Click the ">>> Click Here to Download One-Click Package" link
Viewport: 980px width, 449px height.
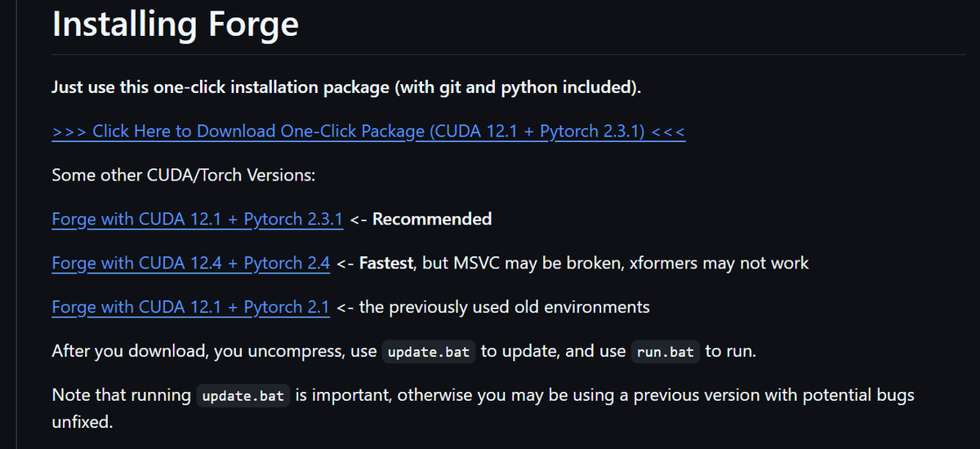(367, 131)
